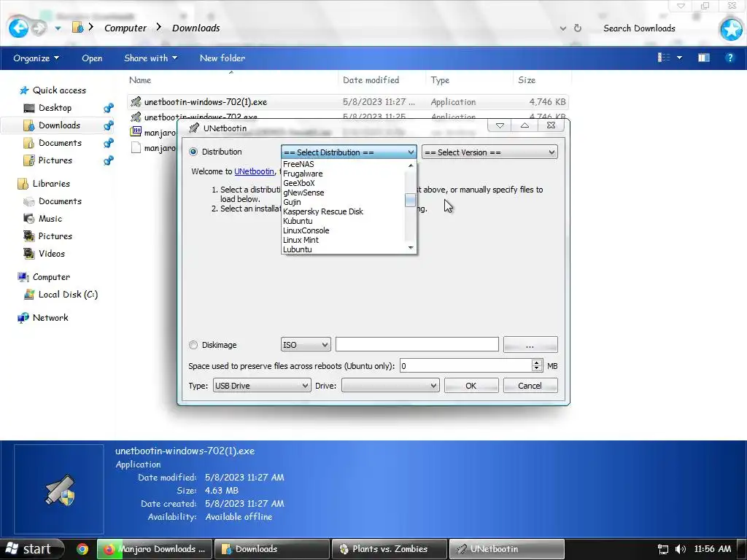Click the UNetbootin title bar icon
The image size is (747, 560).
point(194,128)
